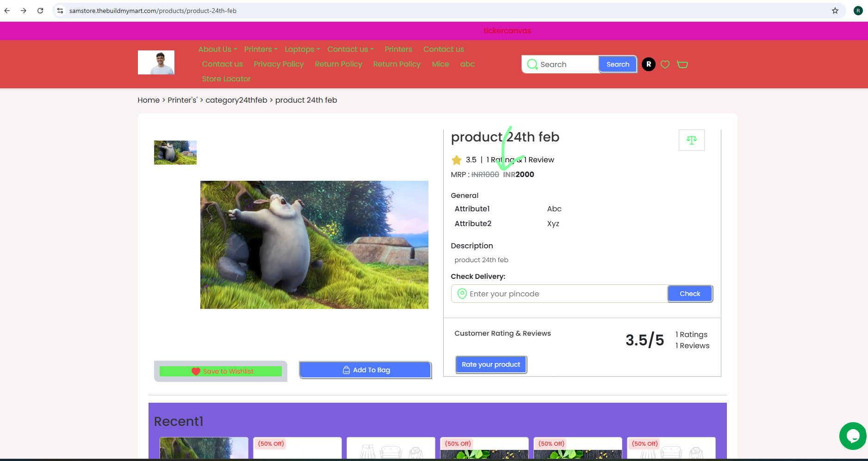Viewport: 868px width, 461px height.
Task: Click the struck-through INR1000 price
Action: [485, 175]
